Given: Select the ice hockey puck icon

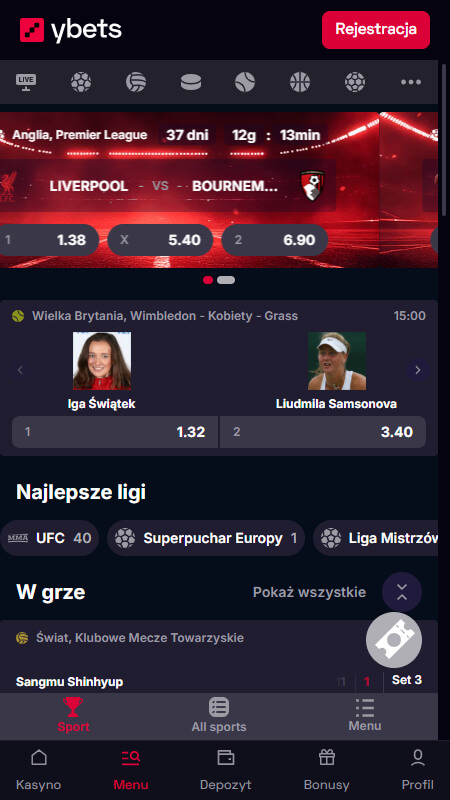Looking at the screenshot, I should pos(191,82).
